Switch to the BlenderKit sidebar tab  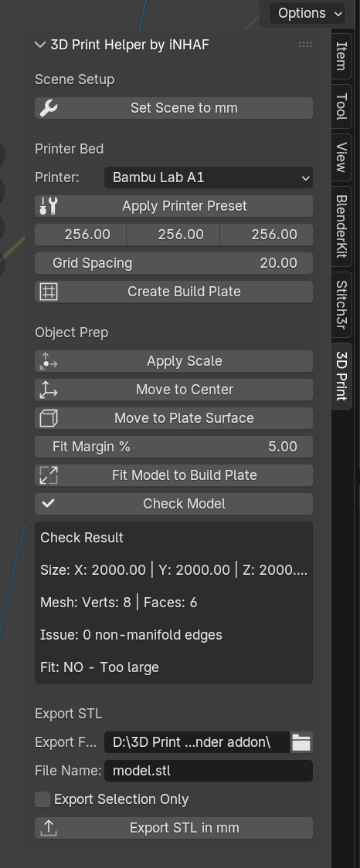341,226
